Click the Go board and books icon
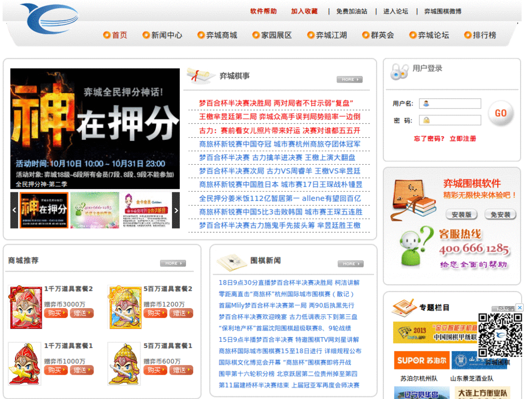This screenshot has width=532, height=399. click(413, 200)
